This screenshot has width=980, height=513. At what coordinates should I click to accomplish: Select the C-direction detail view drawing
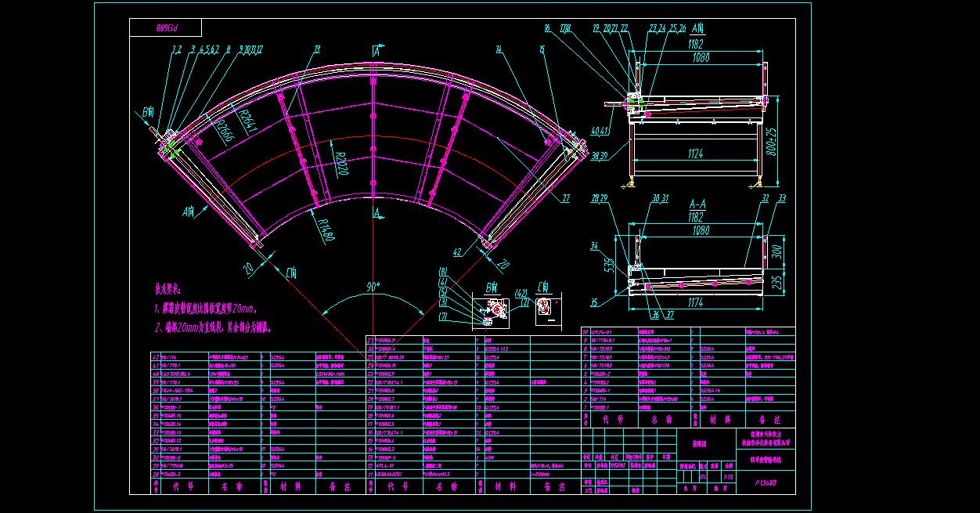coord(542,311)
